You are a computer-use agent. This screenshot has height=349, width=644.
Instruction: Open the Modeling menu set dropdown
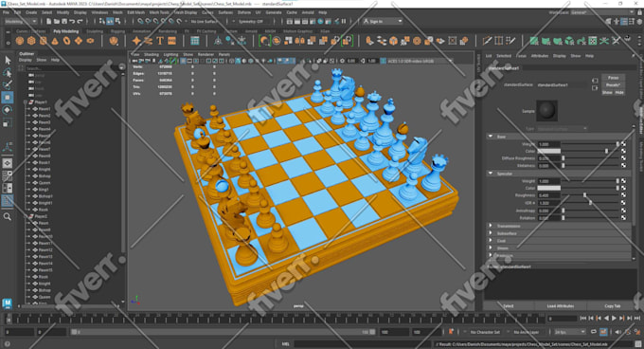(x=21, y=21)
